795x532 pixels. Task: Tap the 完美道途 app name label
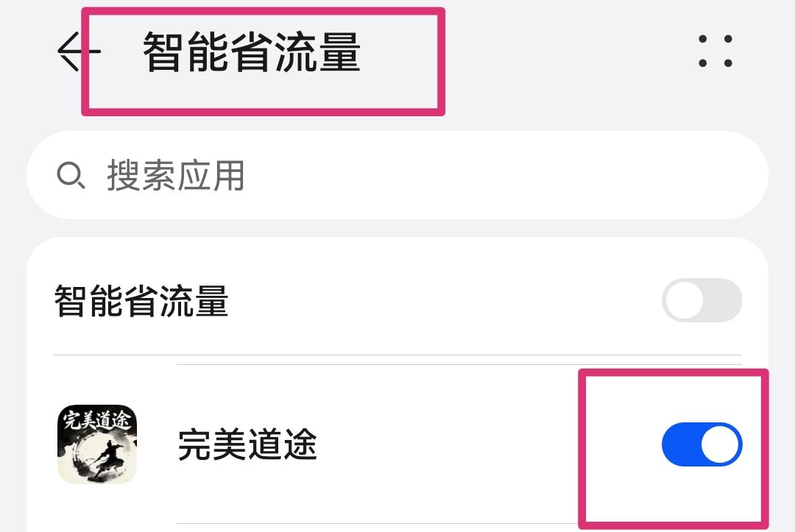[x=247, y=444]
